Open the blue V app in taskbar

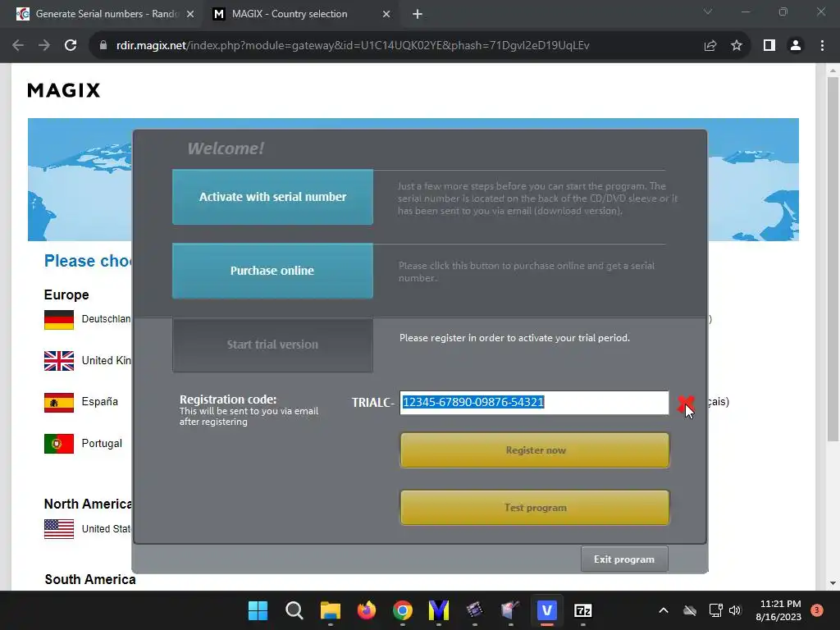coord(547,610)
